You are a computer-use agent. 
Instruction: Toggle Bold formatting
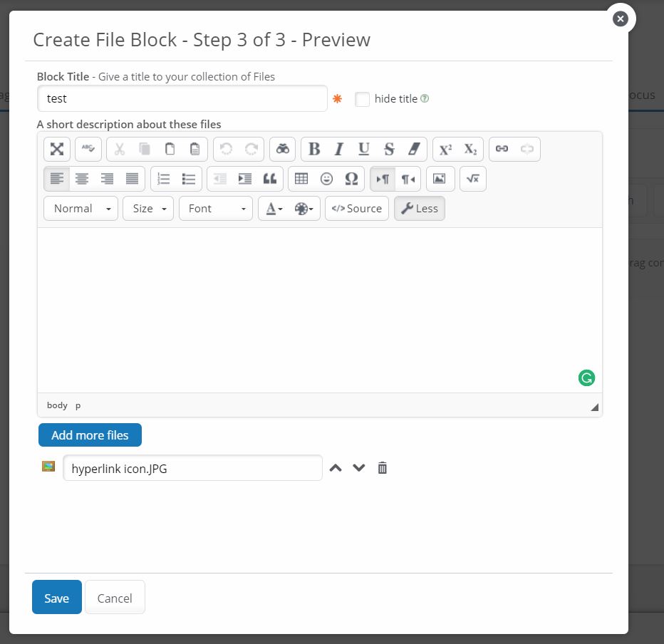pyautogui.click(x=314, y=149)
